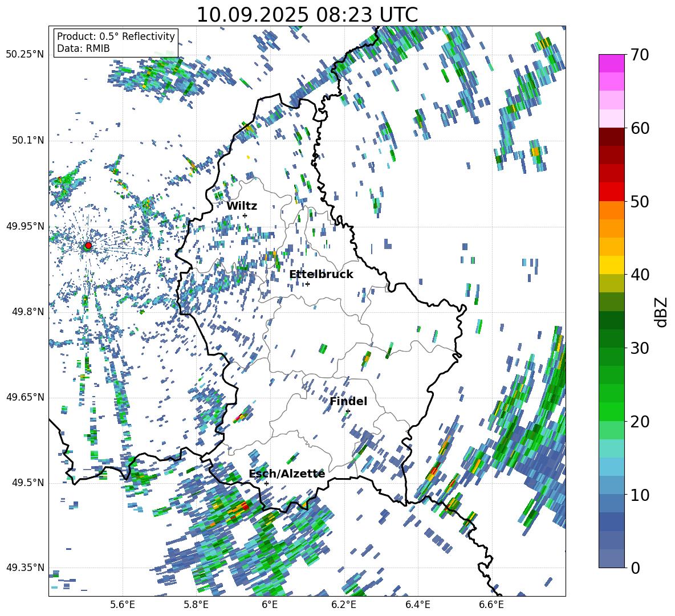Screen dimensions: 675x616
Task: Click the 6.4°E longitude label
Action: 417,605
